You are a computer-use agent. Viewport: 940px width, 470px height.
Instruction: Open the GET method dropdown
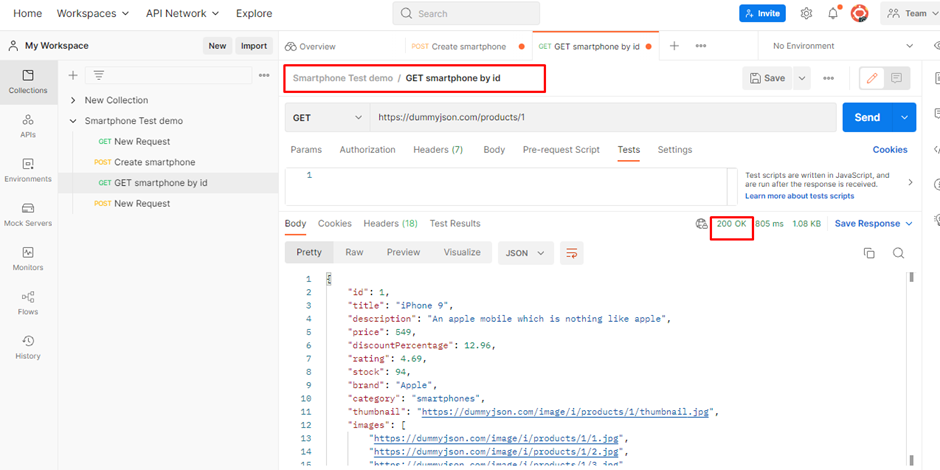coord(327,118)
